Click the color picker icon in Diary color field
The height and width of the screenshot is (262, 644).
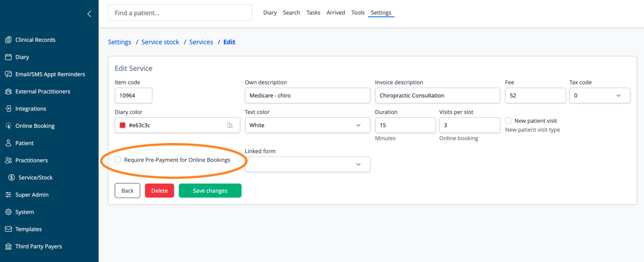[x=230, y=125]
